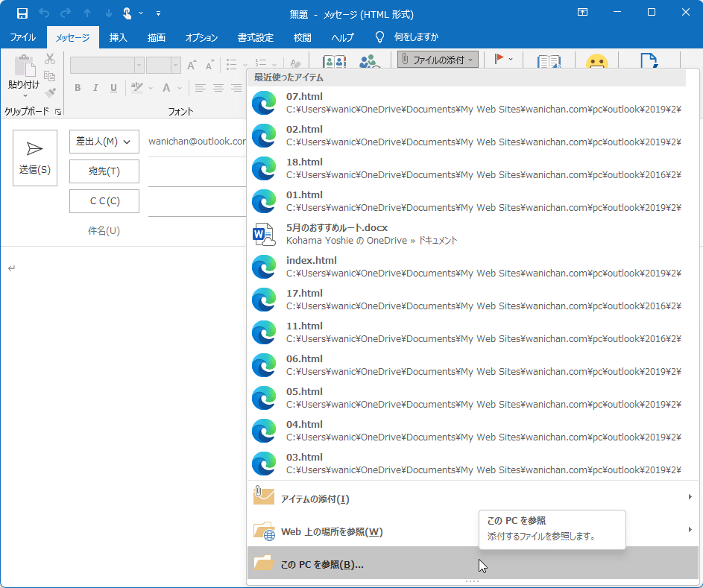Open the ヘルプ tab
This screenshot has width=703, height=588.
(342, 38)
